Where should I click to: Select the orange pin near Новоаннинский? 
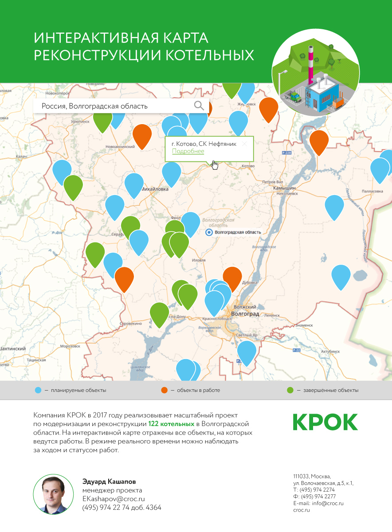[142, 135]
